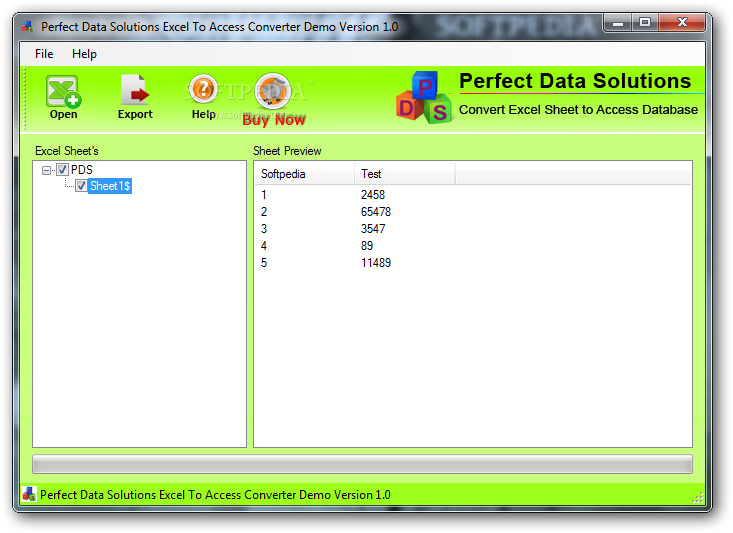The height and width of the screenshot is (533, 733).
Task: Click the Test column header
Action: click(404, 173)
